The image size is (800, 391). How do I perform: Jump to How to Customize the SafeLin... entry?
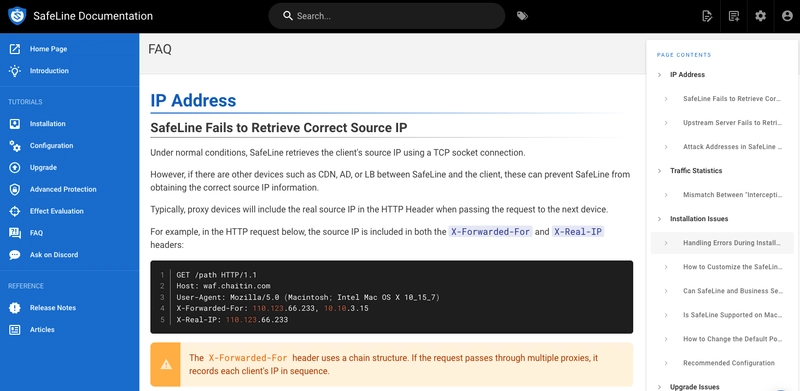pos(732,267)
